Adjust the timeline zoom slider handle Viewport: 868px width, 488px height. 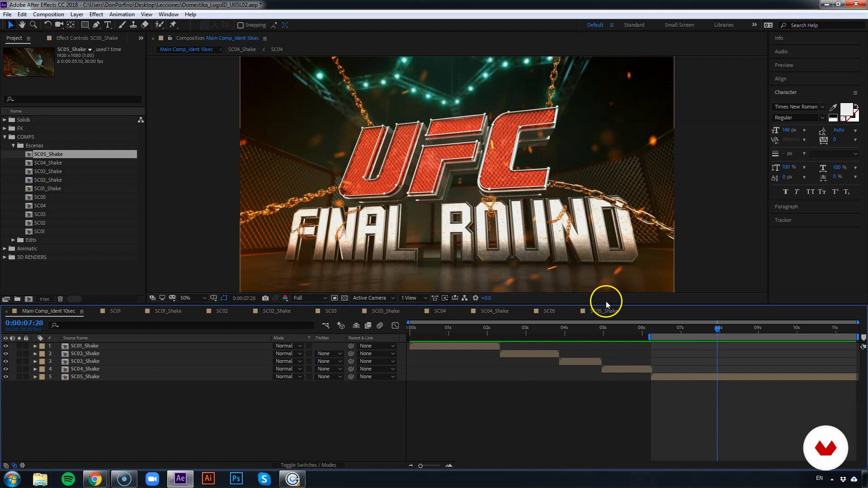click(x=420, y=466)
